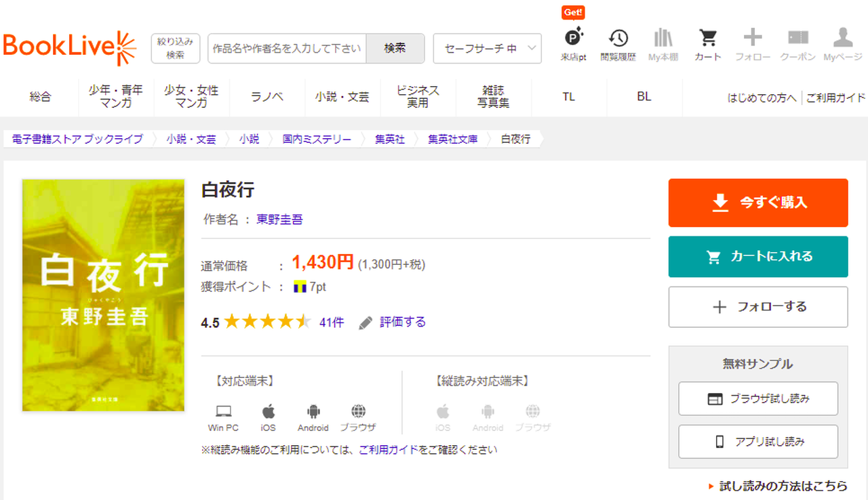Image resolution: width=868 pixels, height=500 pixels.
Task: Select the 小説・文芸 navigation tab
Action: click(342, 97)
